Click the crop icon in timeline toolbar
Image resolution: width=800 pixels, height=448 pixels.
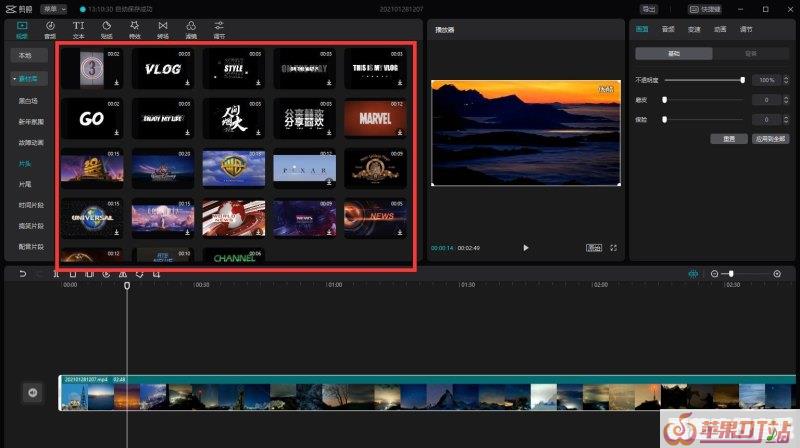[156, 274]
